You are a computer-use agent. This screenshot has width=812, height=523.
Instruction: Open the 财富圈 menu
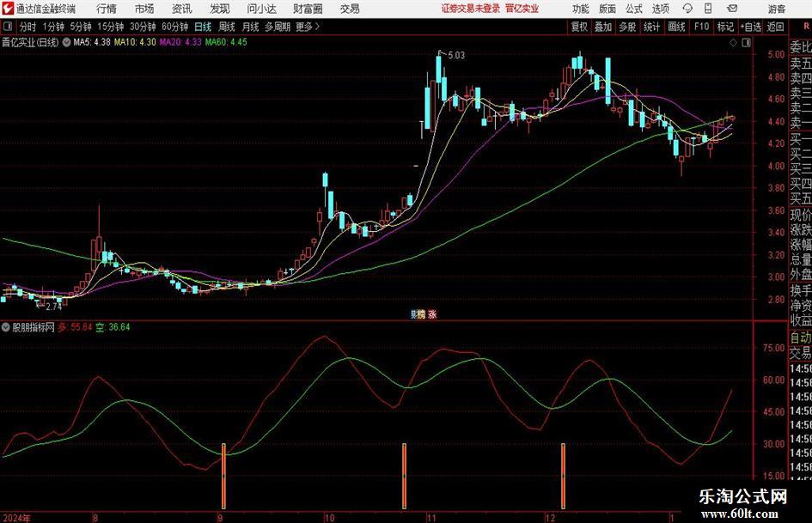tap(308, 9)
